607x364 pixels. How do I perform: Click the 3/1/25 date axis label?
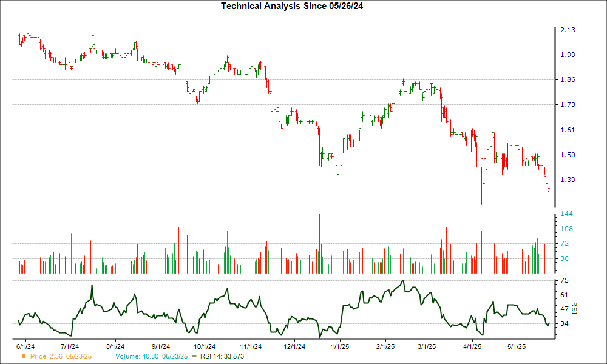point(427,346)
